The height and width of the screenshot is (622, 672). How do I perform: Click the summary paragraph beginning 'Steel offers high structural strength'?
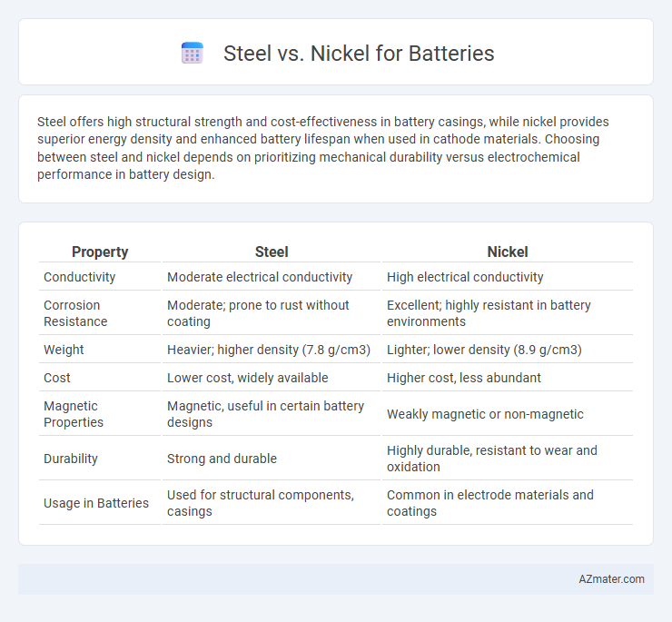(322, 148)
